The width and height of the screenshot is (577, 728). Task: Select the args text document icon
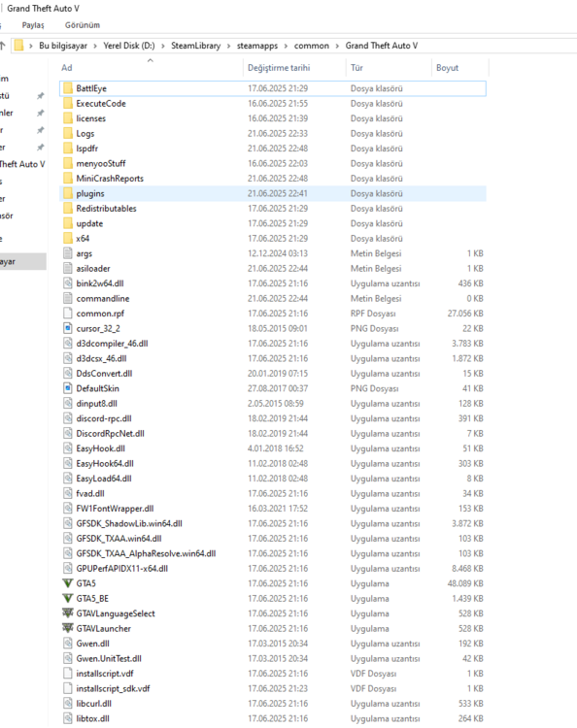(x=68, y=253)
